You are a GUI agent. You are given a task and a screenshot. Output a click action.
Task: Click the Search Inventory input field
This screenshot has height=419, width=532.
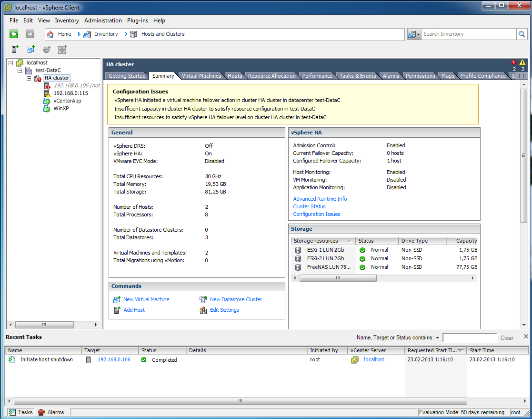[x=469, y=34]
